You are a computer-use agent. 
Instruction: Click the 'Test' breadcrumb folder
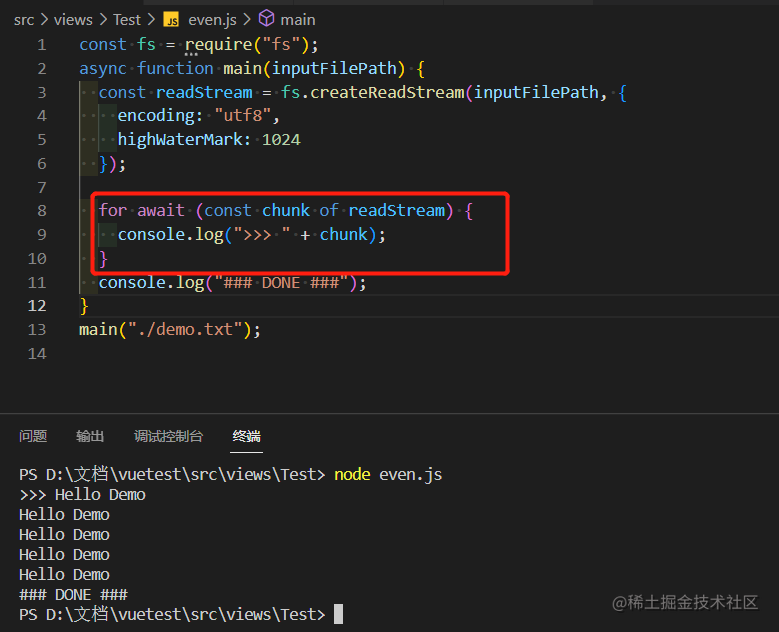tap(127, 20)
